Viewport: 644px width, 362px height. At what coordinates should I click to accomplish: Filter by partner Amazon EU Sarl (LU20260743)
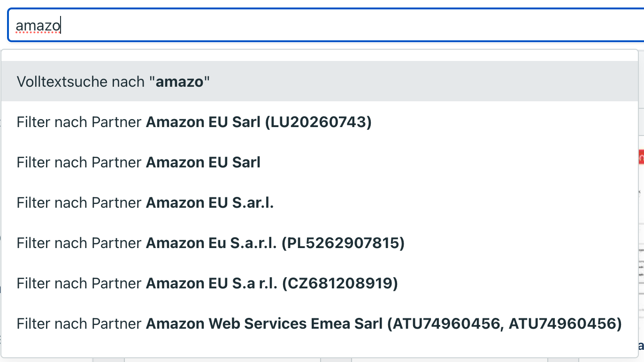point(194,122)
